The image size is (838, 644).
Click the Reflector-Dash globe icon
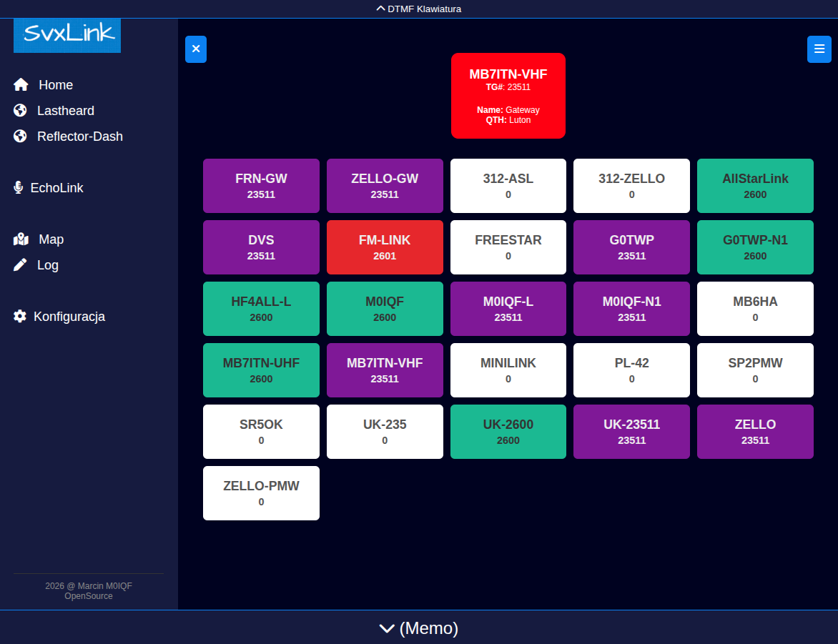coord(20,137)
